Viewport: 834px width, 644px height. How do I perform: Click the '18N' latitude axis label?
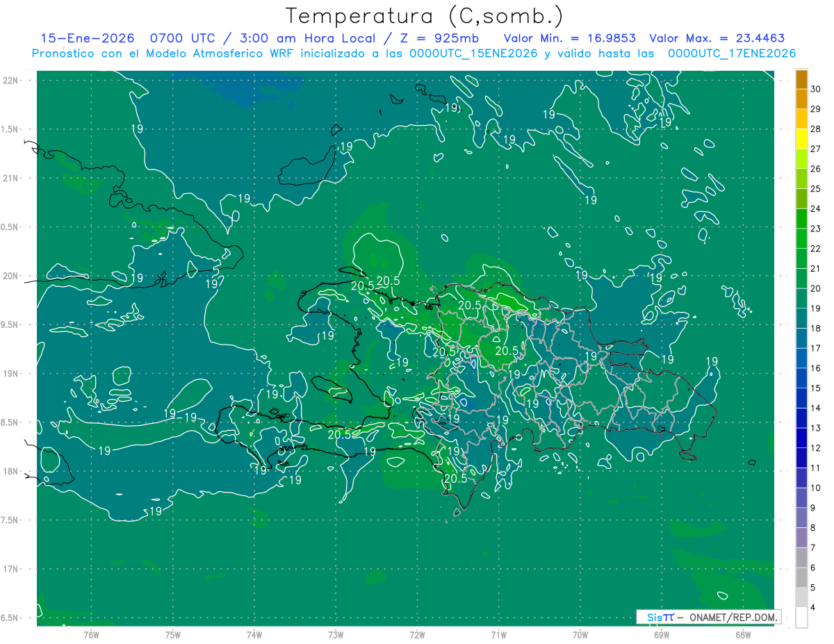pyautogui.click(x=11, y=472)
